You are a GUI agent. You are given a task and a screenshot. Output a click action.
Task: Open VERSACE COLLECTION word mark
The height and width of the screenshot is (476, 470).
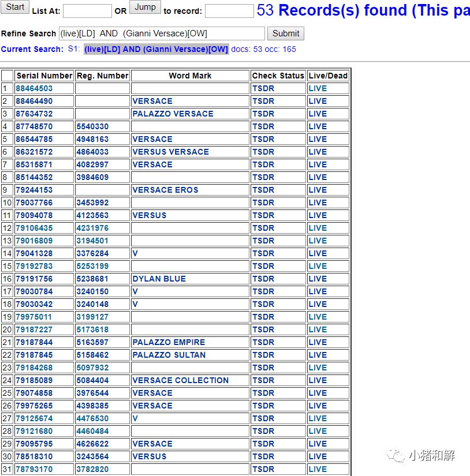pos(181,380)
